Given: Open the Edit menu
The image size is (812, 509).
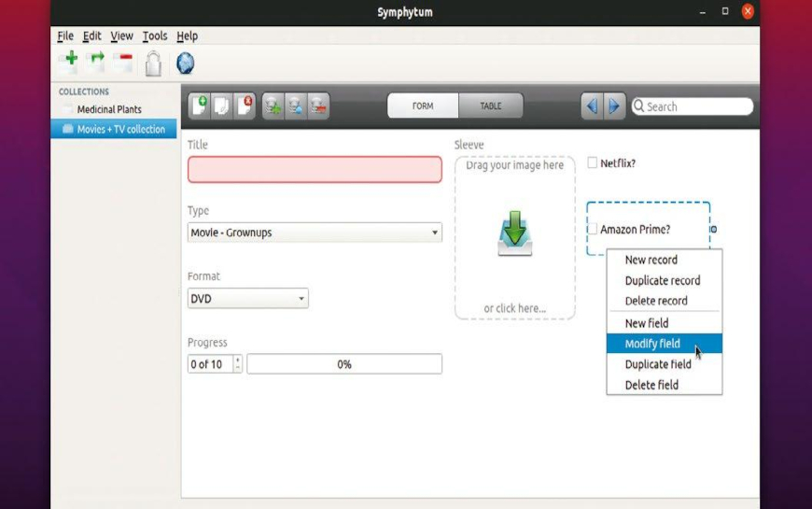Looking at the screenshot, I should [x=91, y=35].
